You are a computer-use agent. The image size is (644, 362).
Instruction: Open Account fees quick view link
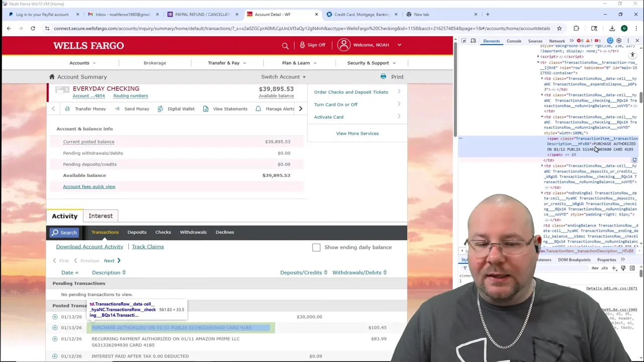(x=89, y=187)
